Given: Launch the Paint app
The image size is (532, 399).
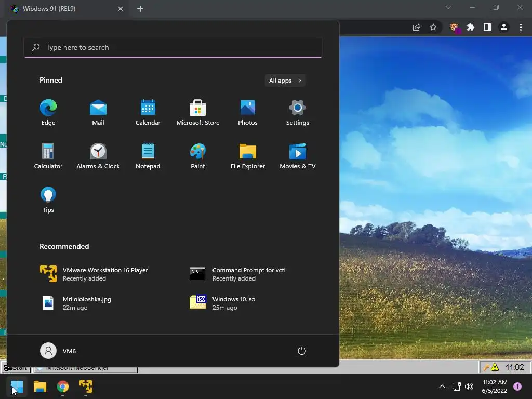Looking at the screenshot, I should 198,156.
